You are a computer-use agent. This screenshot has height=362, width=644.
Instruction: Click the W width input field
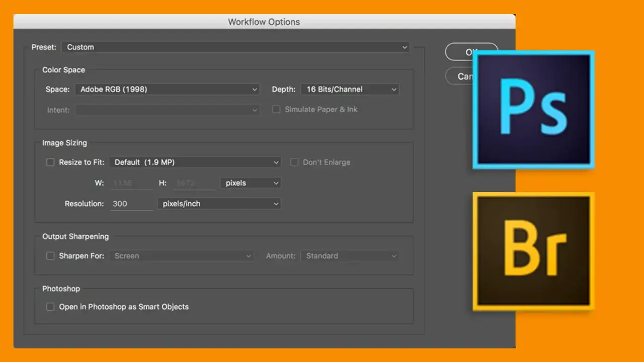131,184
